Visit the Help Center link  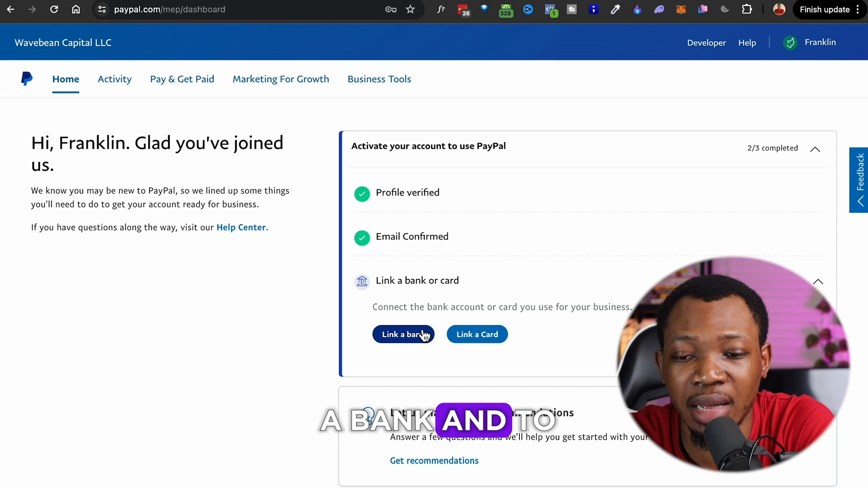tap(241, 227)
